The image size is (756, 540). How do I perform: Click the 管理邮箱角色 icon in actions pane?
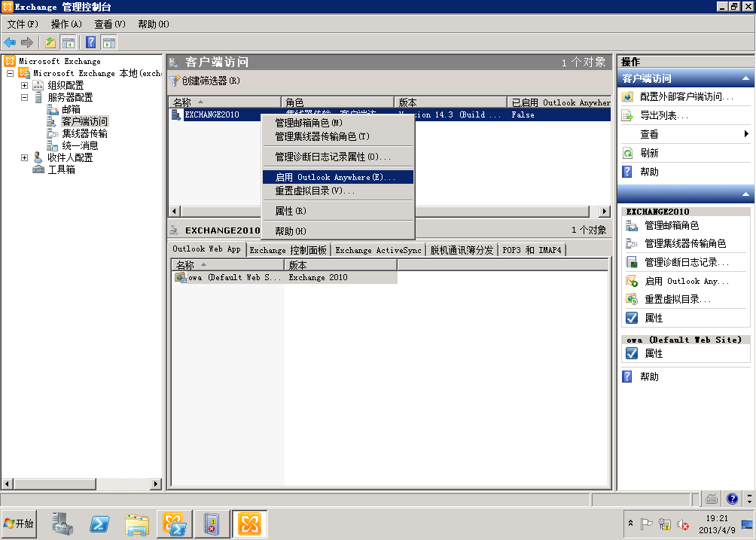[632, 226]
